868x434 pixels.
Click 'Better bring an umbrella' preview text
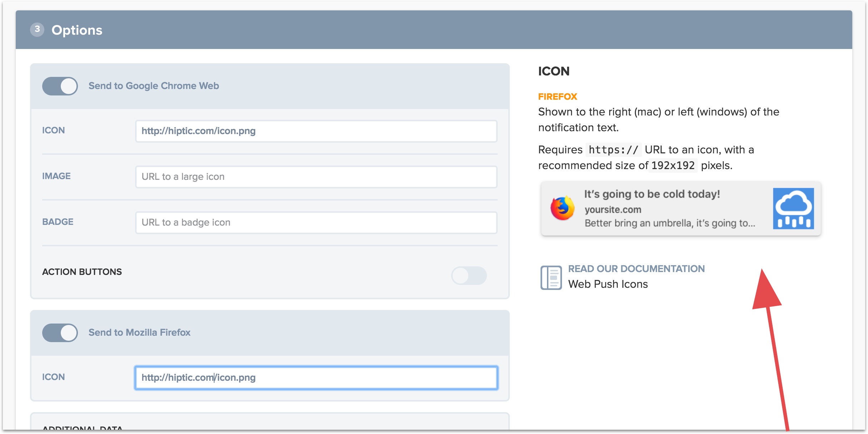(670, 223)
